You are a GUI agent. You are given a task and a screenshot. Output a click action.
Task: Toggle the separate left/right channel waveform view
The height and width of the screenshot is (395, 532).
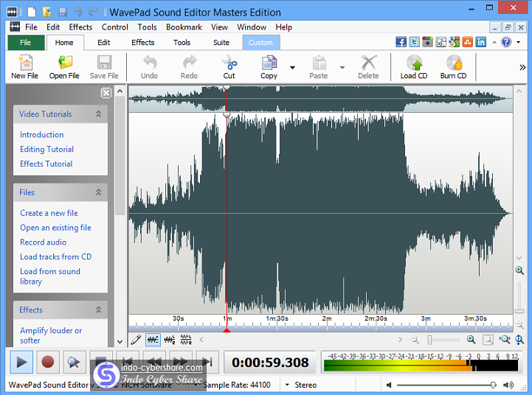170,340
